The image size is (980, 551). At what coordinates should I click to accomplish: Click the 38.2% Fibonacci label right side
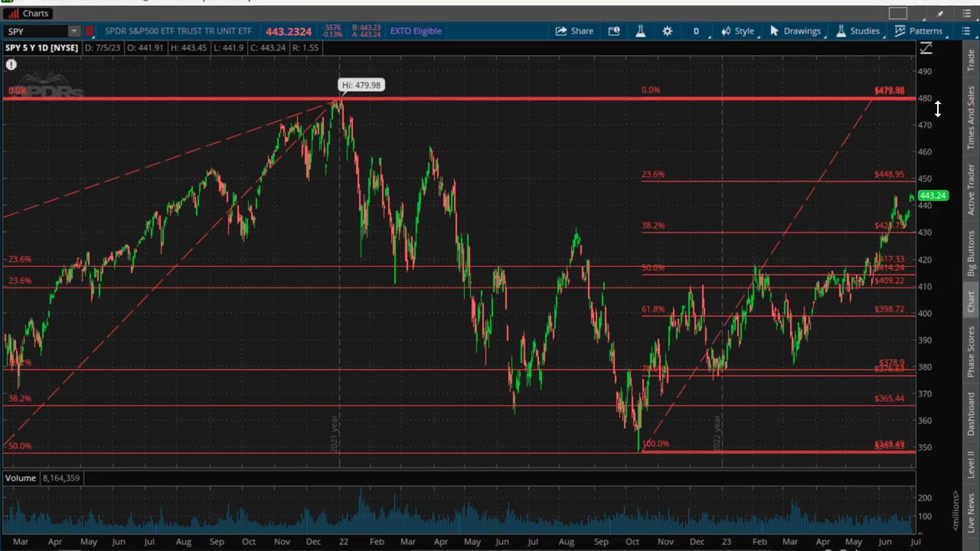point(653,226)
